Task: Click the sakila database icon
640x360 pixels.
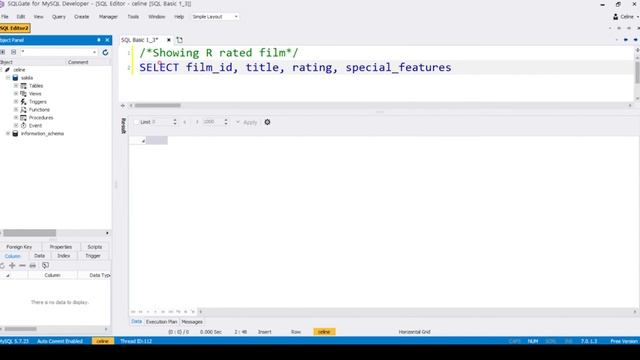Action: [15, 78]
